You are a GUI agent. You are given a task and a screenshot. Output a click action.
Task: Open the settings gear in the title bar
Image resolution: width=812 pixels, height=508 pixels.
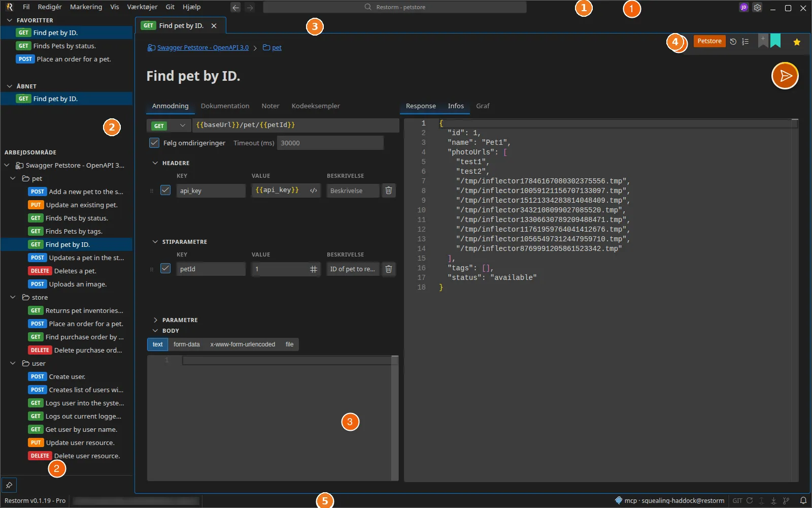pos(757,8)
